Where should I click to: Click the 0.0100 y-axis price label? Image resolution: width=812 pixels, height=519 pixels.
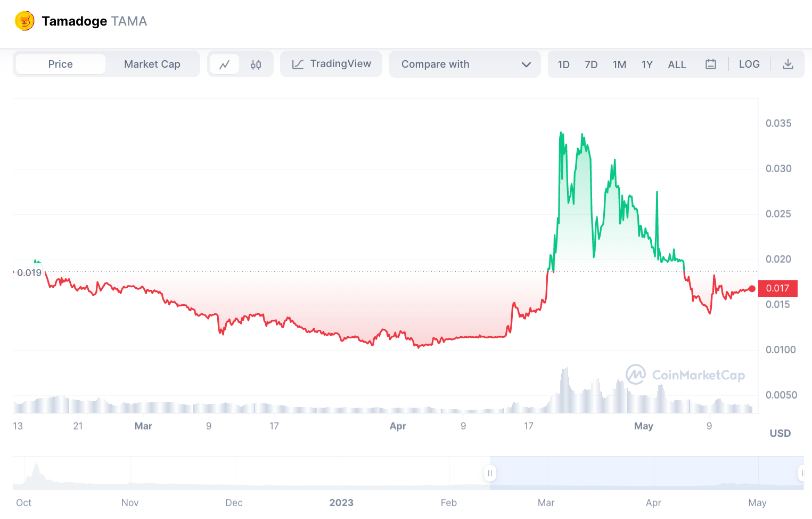pos(781,350)
